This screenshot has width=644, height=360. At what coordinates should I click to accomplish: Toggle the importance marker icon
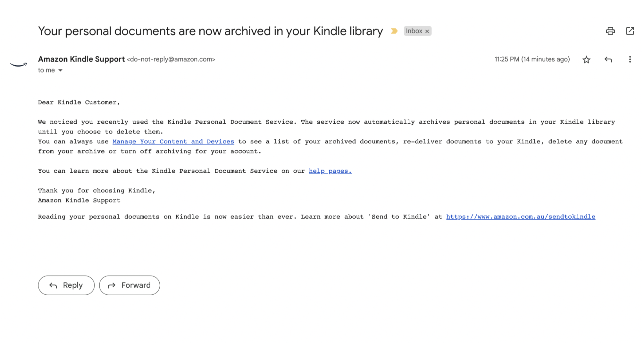(395, 31)
